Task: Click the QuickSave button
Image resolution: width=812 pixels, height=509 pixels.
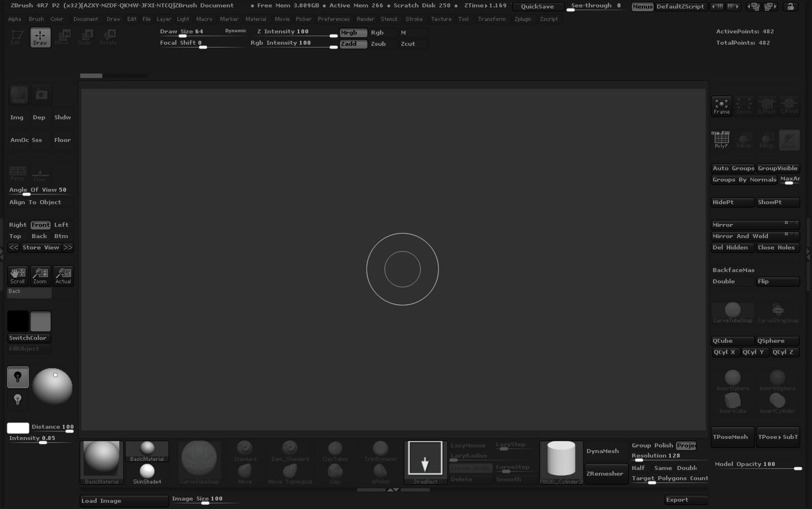Action: tap(538, 7)
